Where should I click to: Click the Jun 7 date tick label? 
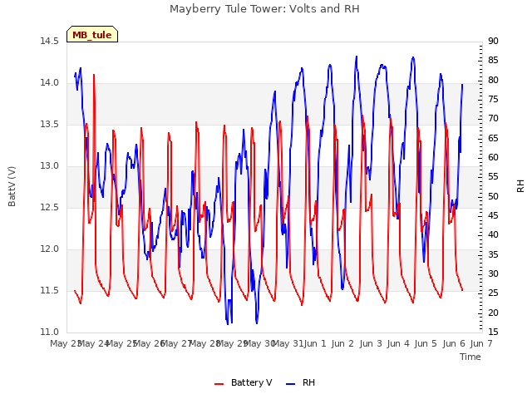pos(481,343)
